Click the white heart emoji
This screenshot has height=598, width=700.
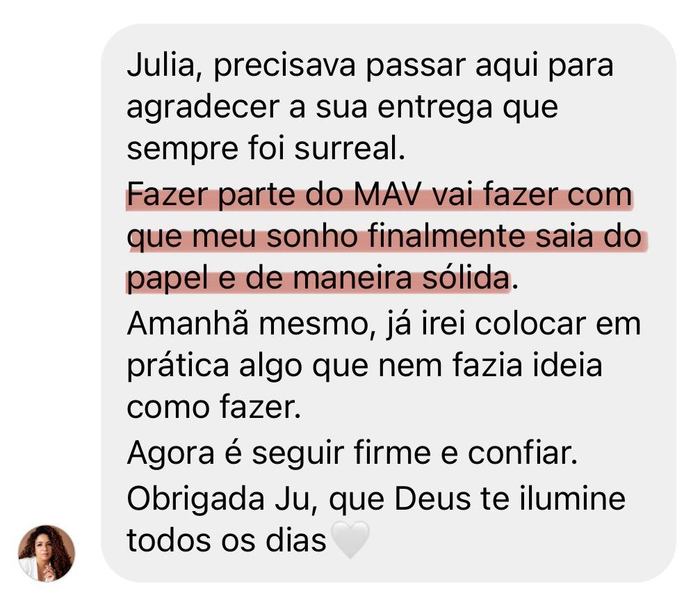[351, 539]
